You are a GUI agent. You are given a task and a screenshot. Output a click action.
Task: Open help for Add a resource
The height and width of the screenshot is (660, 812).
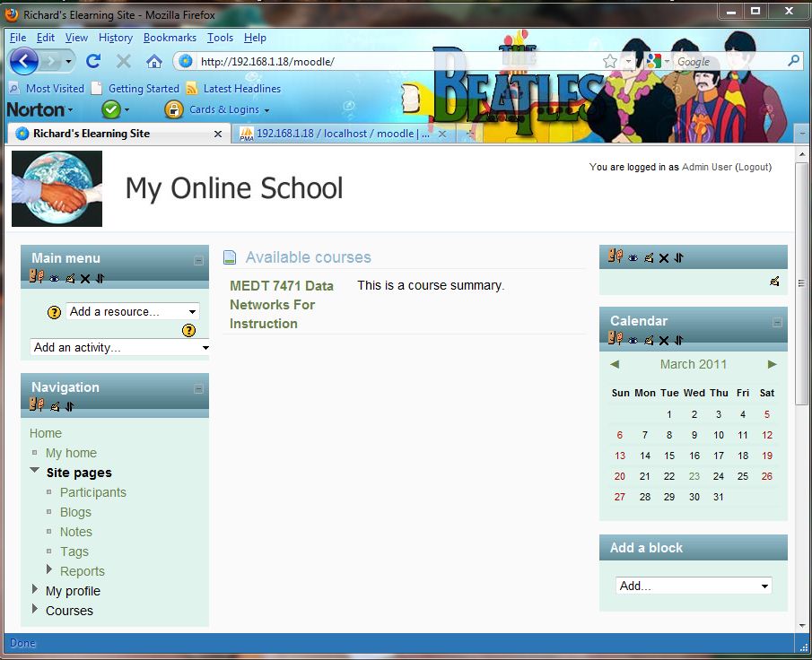(54, 312)
